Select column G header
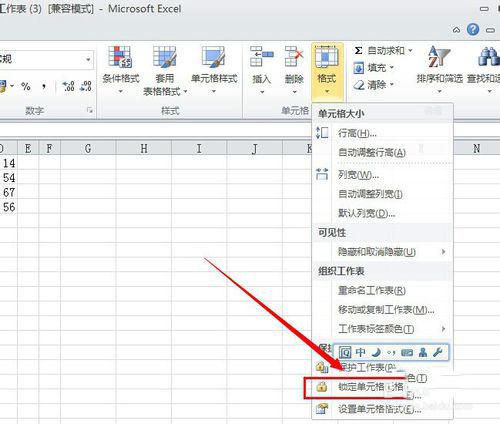This screenshot has height=424, width=500. pyautogui.click(x=88, y=148)
